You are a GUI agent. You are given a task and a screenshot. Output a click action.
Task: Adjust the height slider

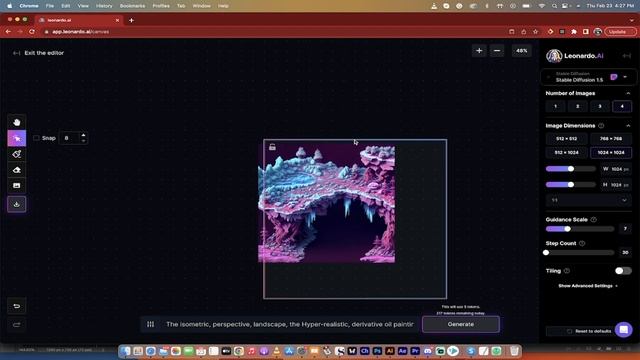click(571, 185)
